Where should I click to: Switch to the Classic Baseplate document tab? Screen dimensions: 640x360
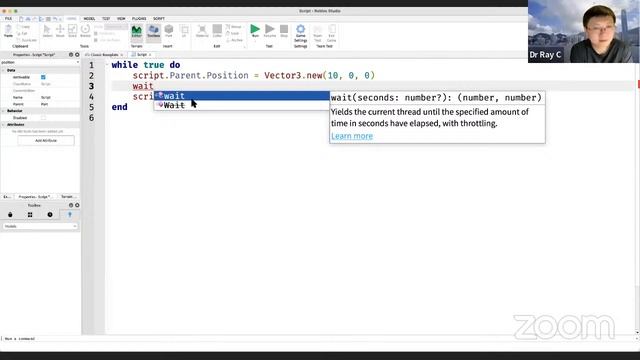coord(104,55)
